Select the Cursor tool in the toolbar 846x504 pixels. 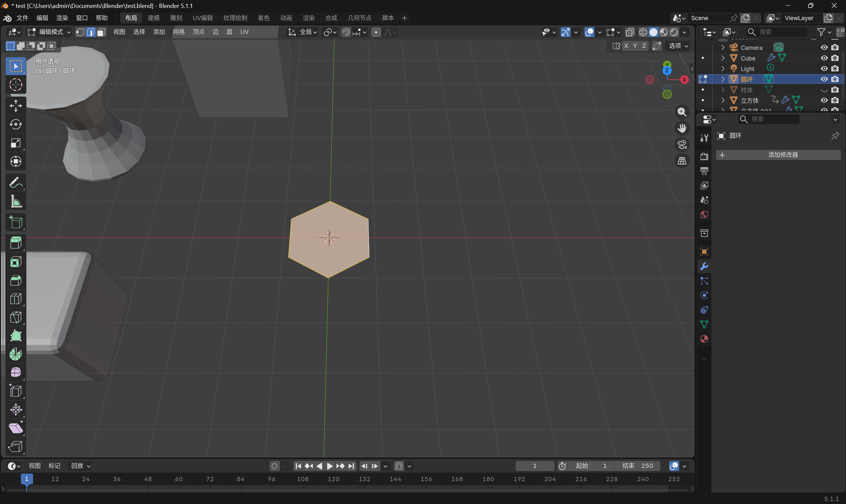click(x=16, y=85)
